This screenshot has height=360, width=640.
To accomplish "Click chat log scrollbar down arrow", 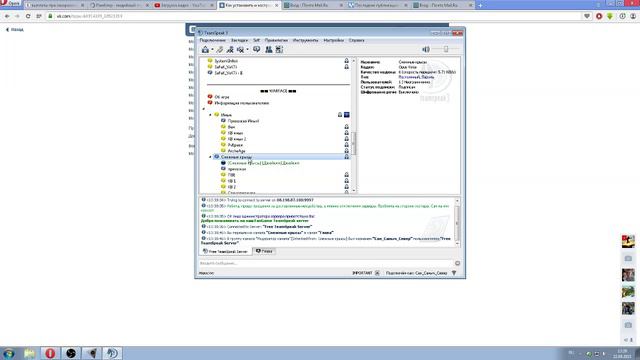I will pos(457,244).
